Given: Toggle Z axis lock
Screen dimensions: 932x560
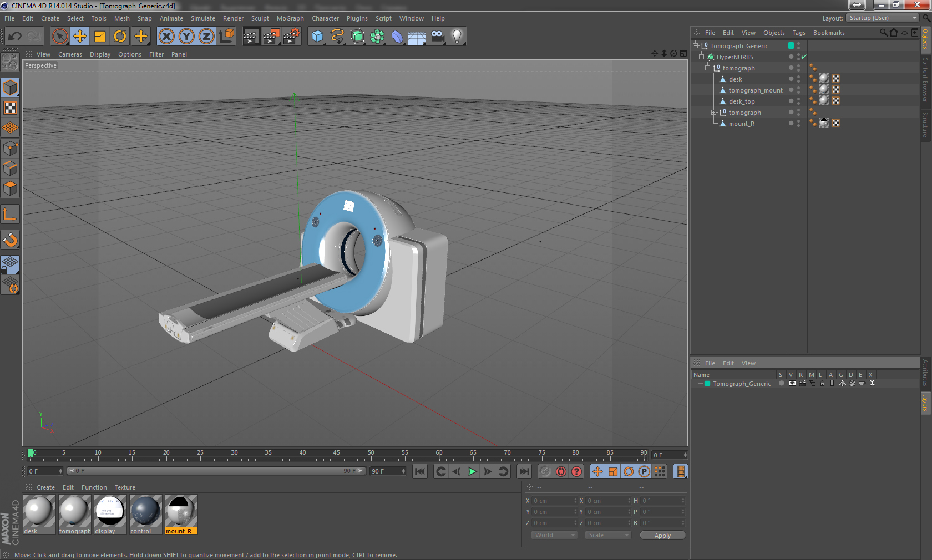Looking at the screenshot, I should tap(206, 37).
